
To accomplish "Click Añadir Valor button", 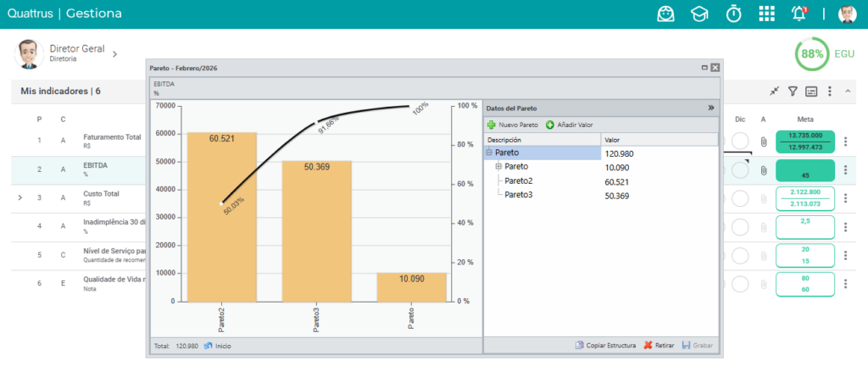I will pos(569,125).
